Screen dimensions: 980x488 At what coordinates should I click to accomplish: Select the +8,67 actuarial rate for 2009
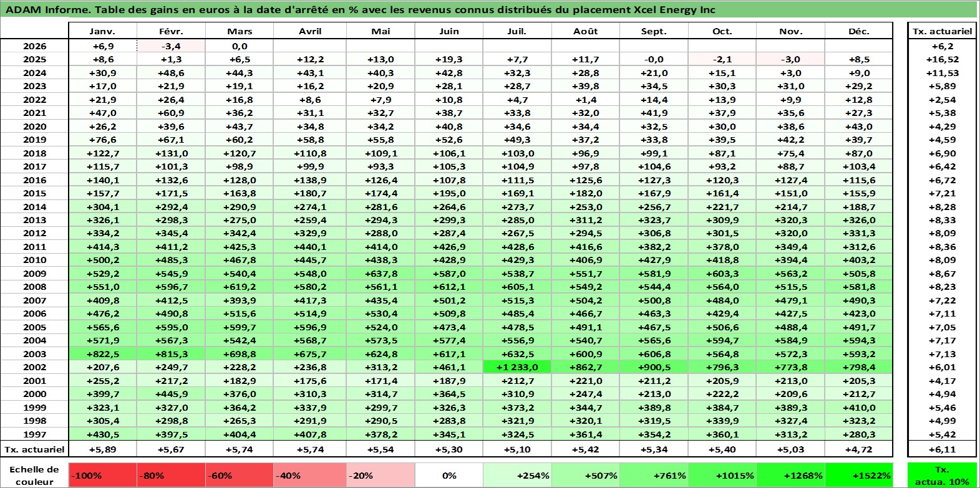point(942,274)
